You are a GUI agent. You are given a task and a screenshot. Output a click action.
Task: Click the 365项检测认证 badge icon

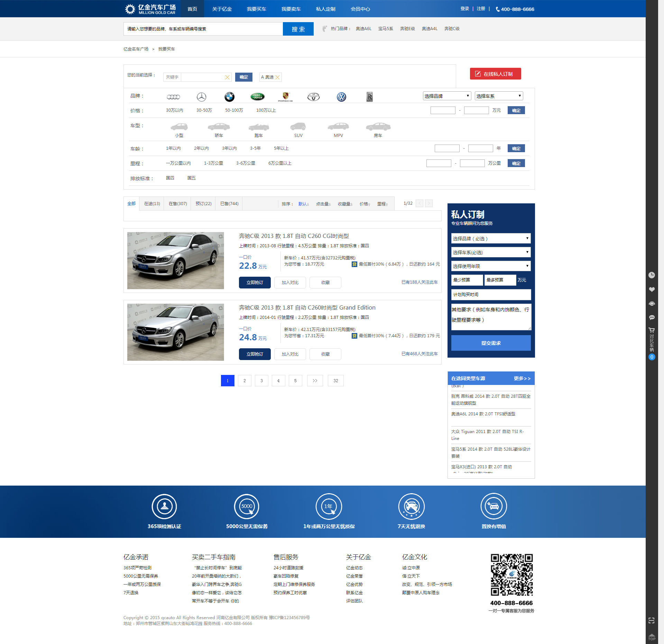tap(164, 506)
